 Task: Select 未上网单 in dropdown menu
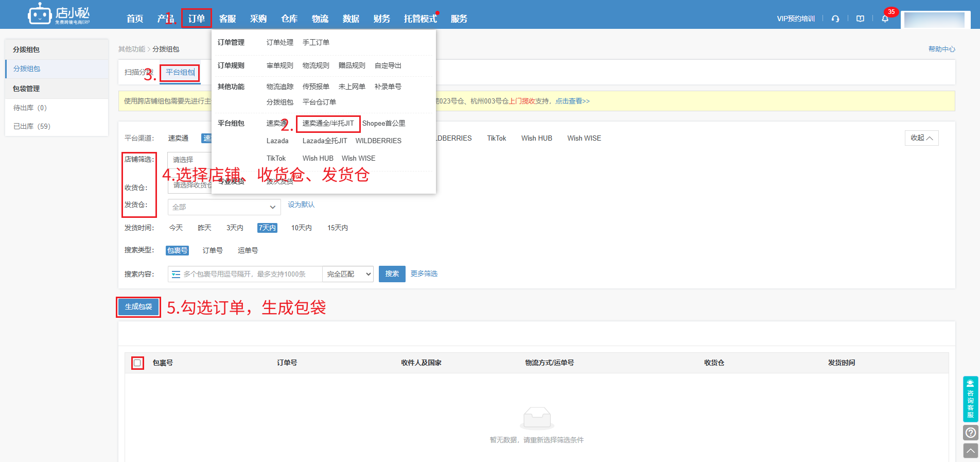tap(352, 87)
